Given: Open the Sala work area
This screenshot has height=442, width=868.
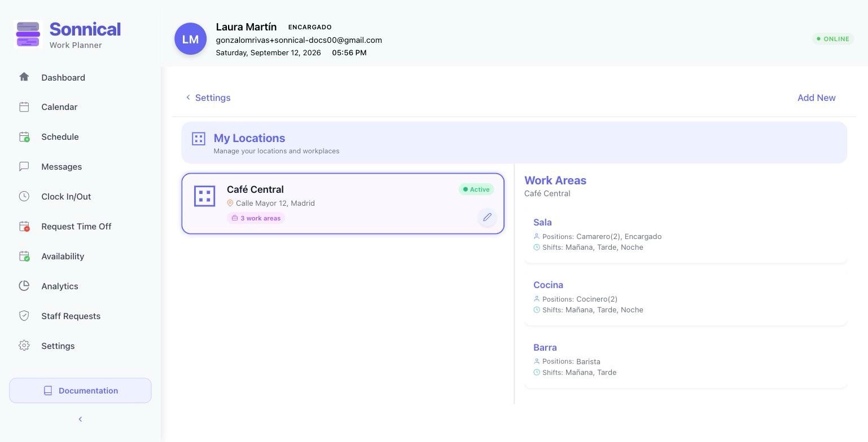Looking at the screenshot, I should pyautogui.click(x=686, y=235).
